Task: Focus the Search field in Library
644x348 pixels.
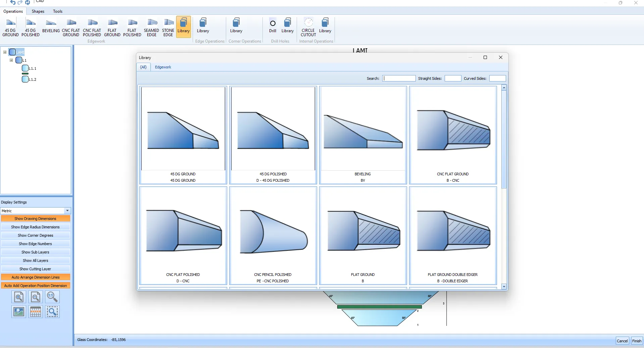Action: tap(399, 78)
